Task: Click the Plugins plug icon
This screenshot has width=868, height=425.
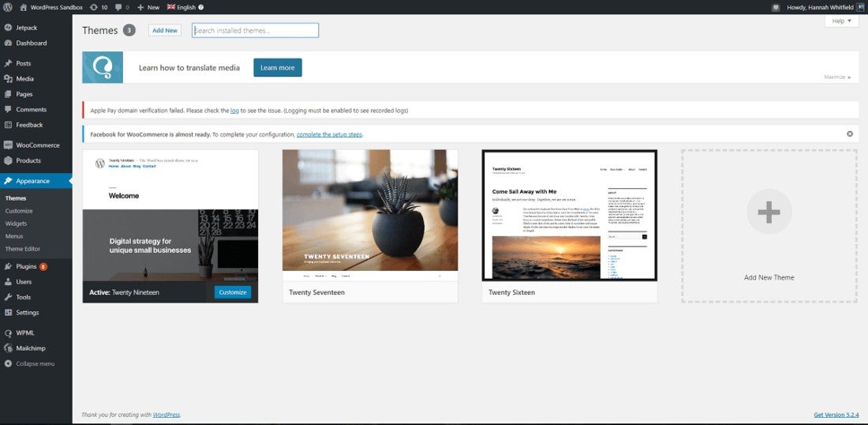Action: tap(8, 266)
